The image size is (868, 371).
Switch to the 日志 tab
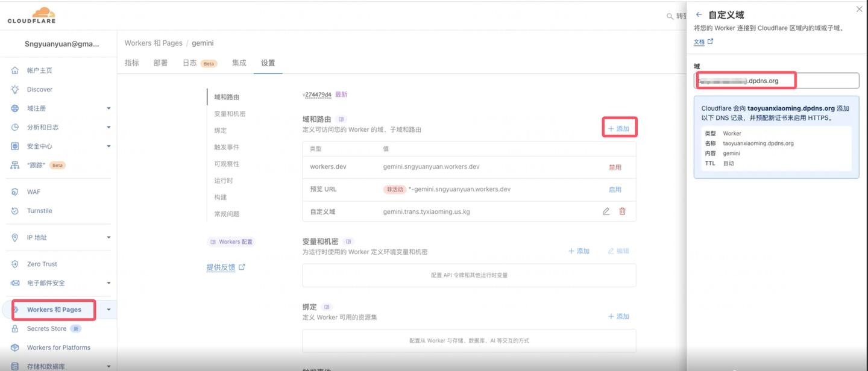[189, 63]
